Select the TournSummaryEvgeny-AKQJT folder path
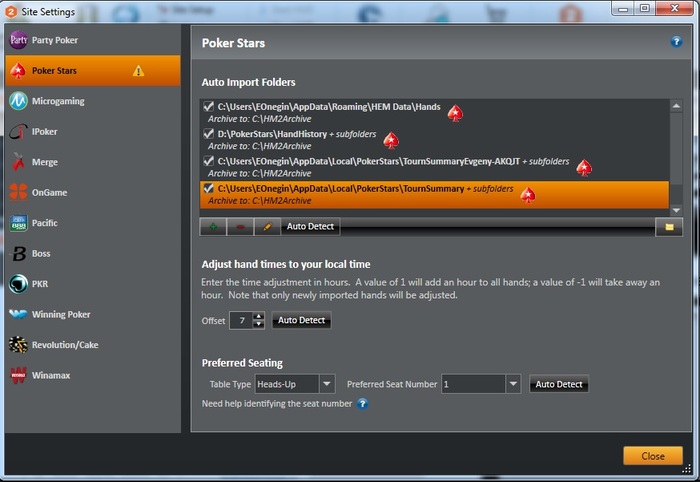Image resolution: width=700 pixels, height=482 pixels. coord(368,161)
